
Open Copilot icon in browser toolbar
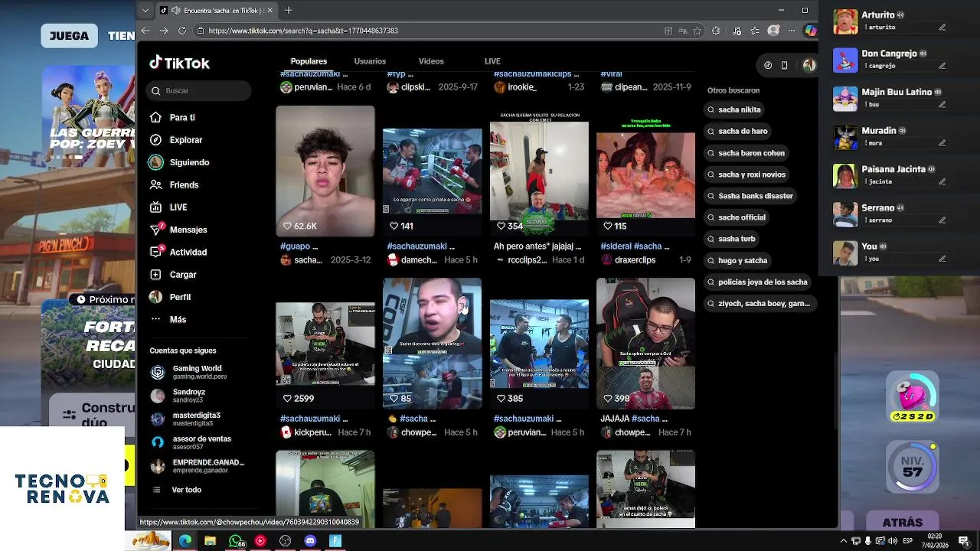coord(810,31)
